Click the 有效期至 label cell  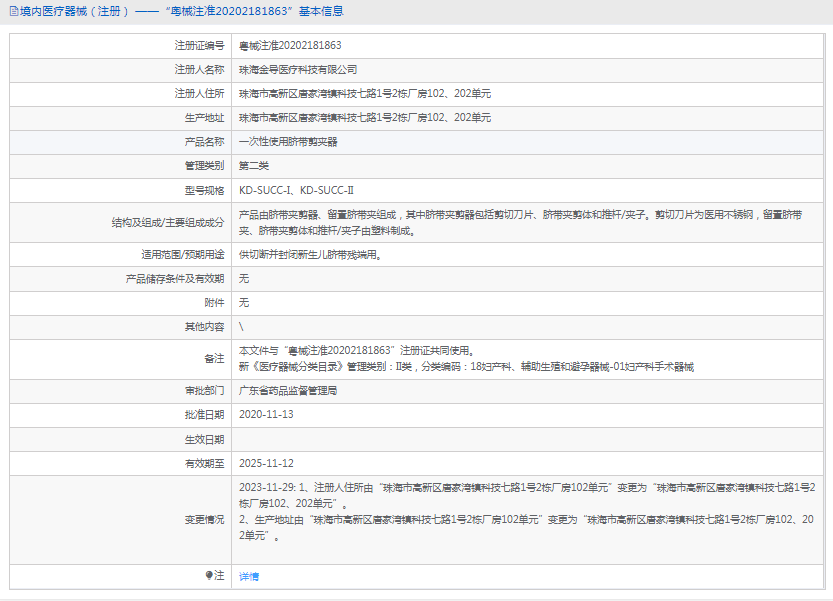click(x=121, y=463)
